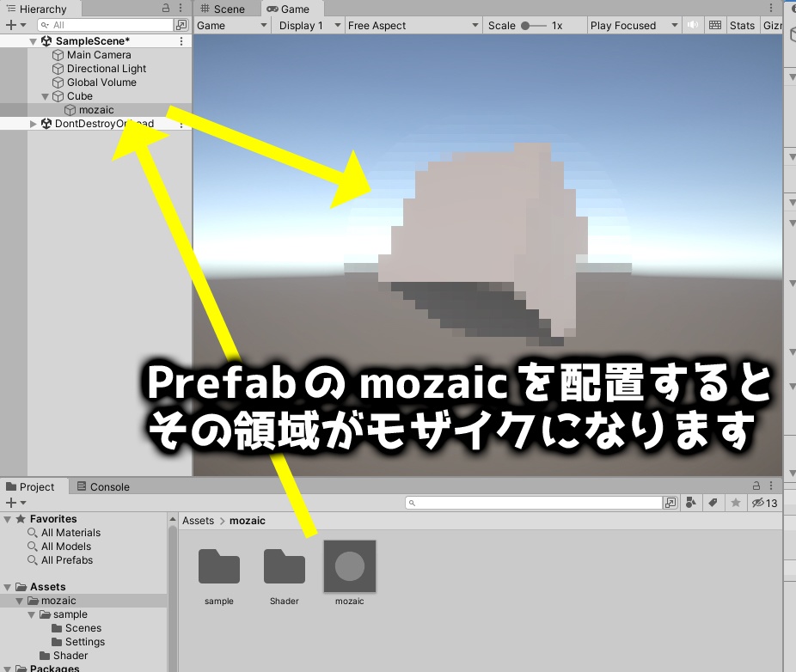Open the Play Focused dropdown
Screen dimensions: 796x672
[x=634, y=25]
